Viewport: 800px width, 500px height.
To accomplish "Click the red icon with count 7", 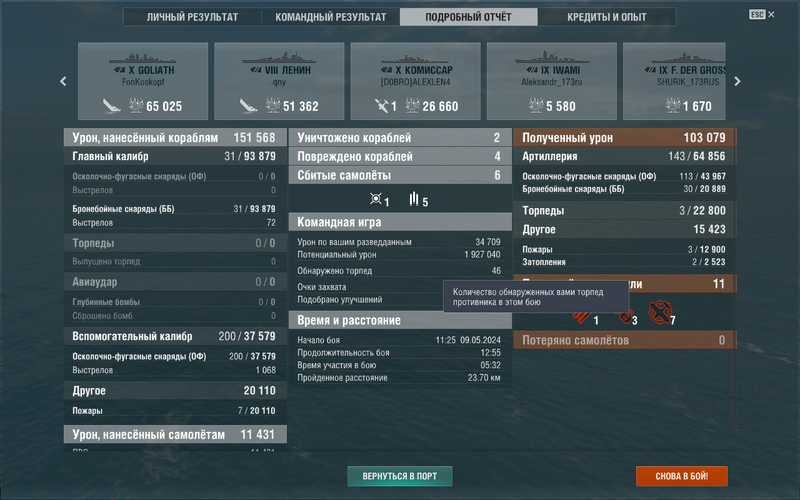I will [x=658, y=314].
